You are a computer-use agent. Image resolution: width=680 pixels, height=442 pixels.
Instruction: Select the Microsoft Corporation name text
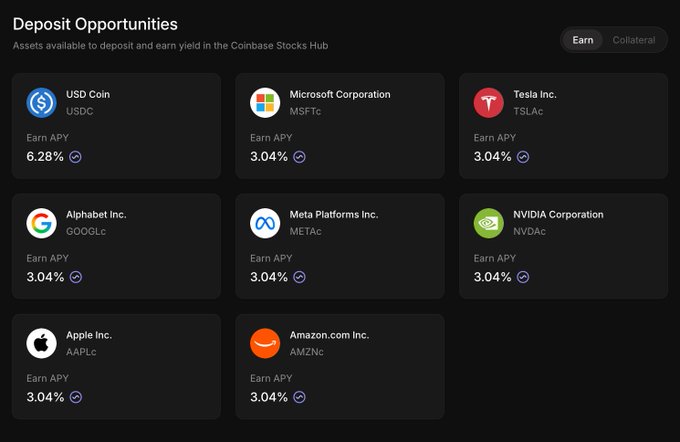click(340, 94)
